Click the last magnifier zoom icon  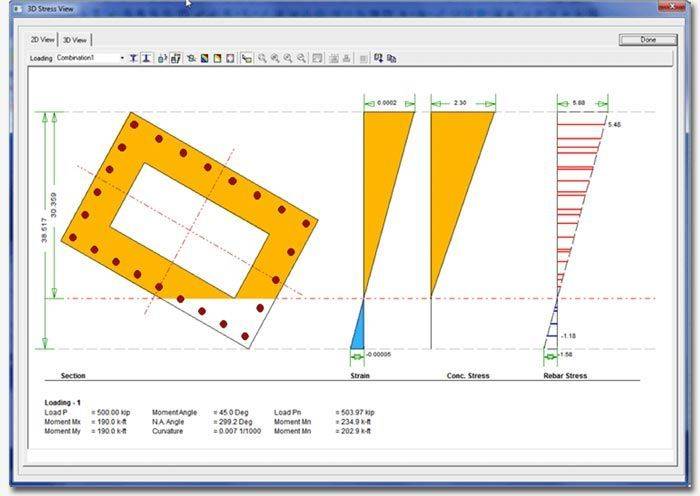tap(301, 58)
